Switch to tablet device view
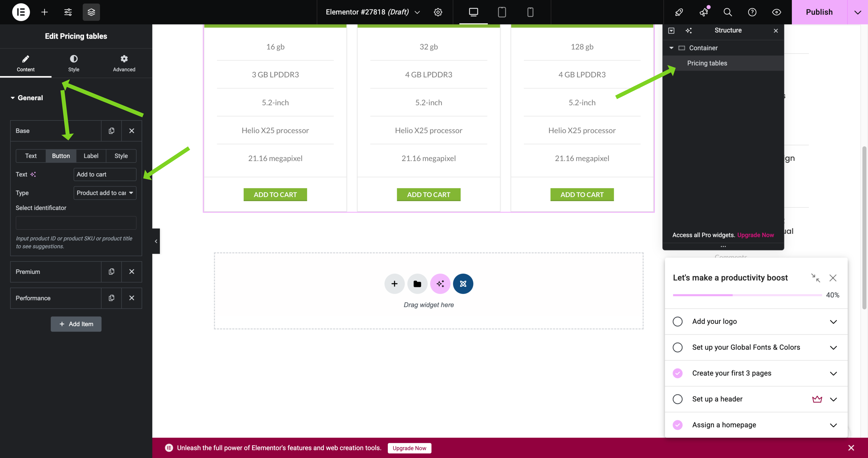 click(x=502, y=12)
